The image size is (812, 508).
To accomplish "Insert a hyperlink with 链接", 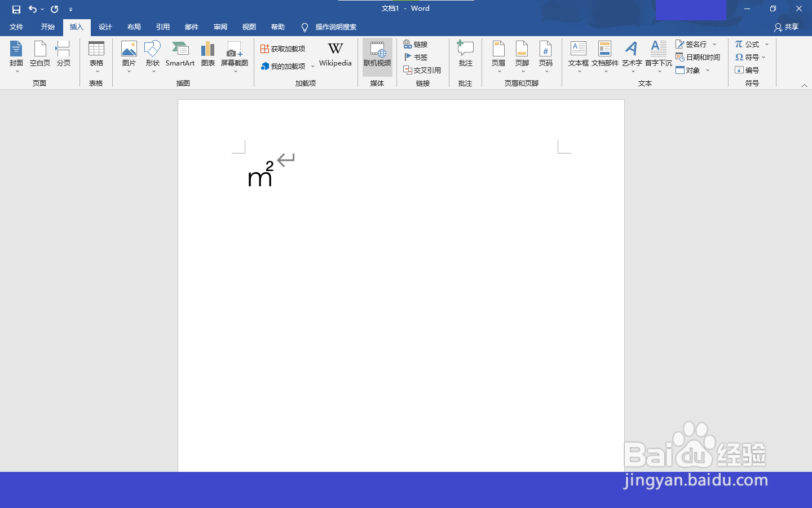I will click(x=416, y=44).
